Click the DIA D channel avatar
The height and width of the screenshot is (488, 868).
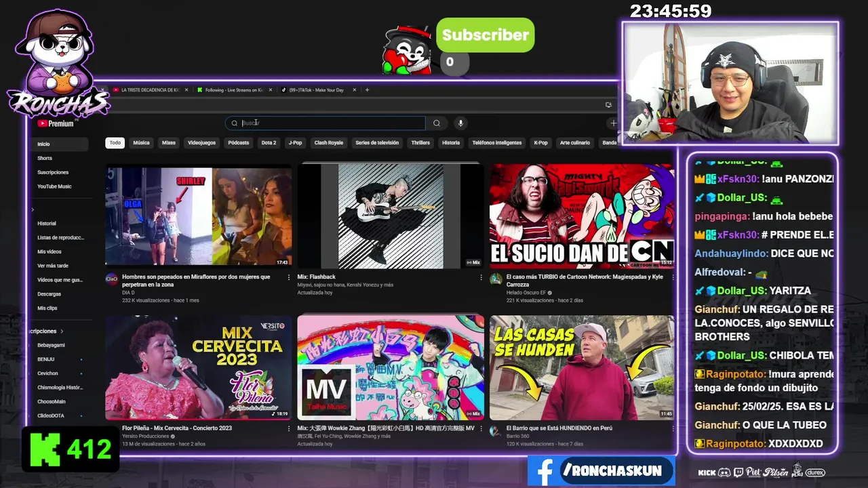click(x=112, y=279)
